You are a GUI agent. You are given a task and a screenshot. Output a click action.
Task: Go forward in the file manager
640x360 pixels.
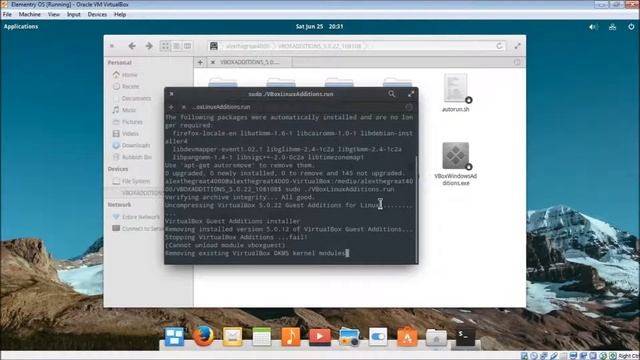point(149,46)
